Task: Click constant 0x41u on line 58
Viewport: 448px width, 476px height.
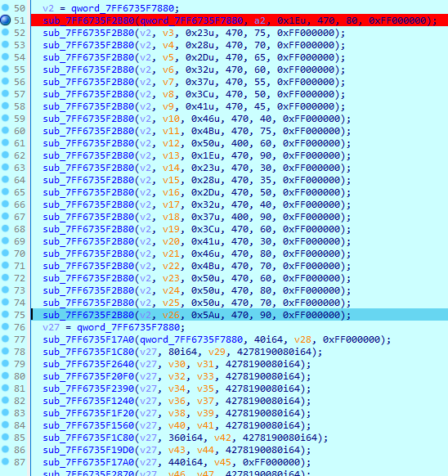Action: point(199,106)
